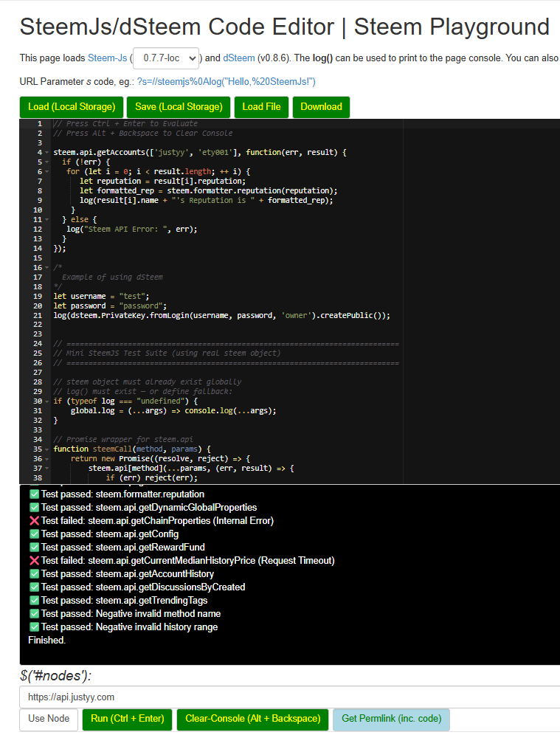Collapse callback fold at line 37
The image size is (560, 735).
[47, 469]
